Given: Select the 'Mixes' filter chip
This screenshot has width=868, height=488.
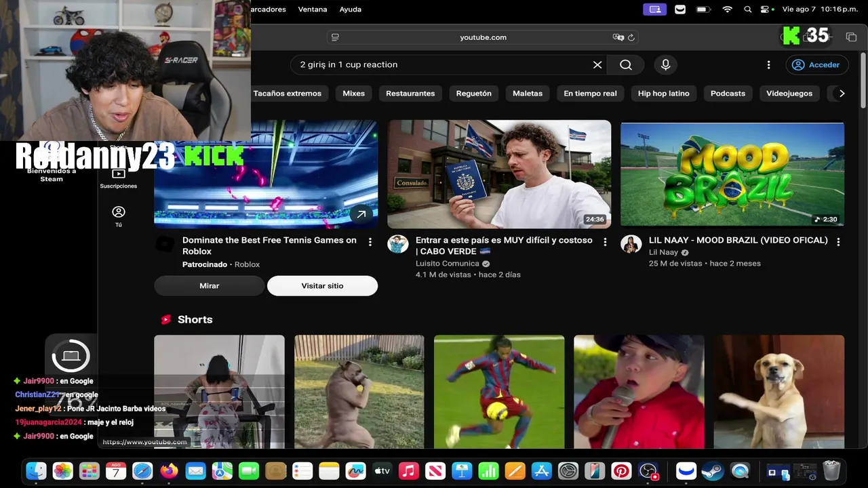Looking at the screenshot, I should [x=354, y=94].
